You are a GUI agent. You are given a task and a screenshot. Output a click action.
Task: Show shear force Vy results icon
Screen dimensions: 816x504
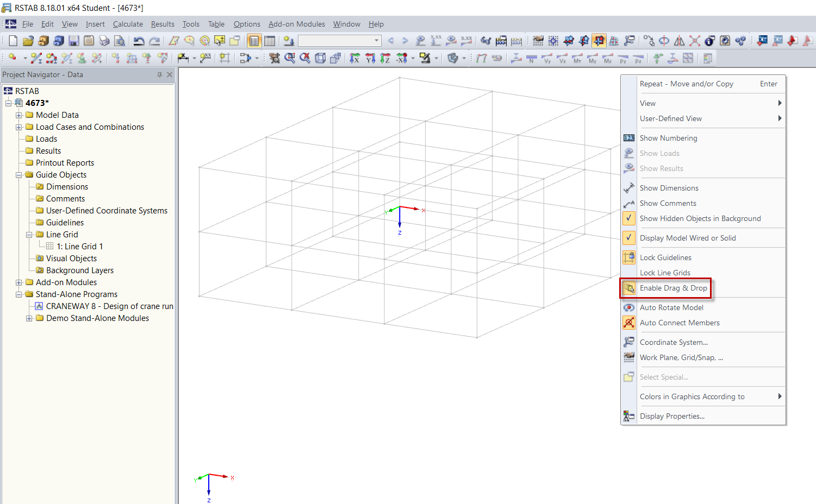pyautogui.click(x=547, y=58)
